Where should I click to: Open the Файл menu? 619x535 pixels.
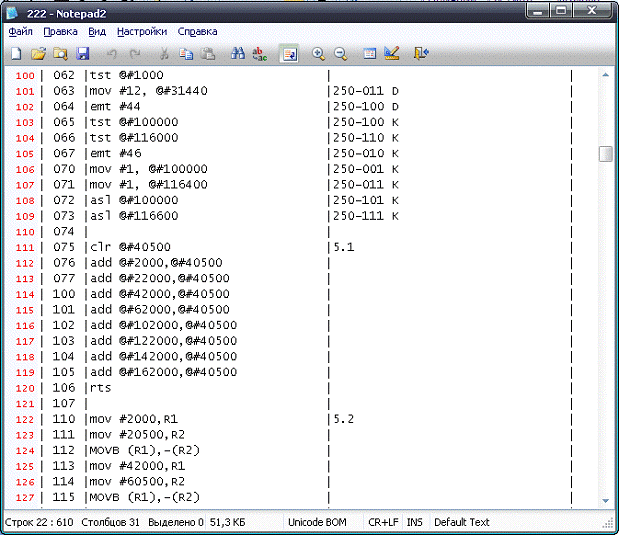click(20, 31)
